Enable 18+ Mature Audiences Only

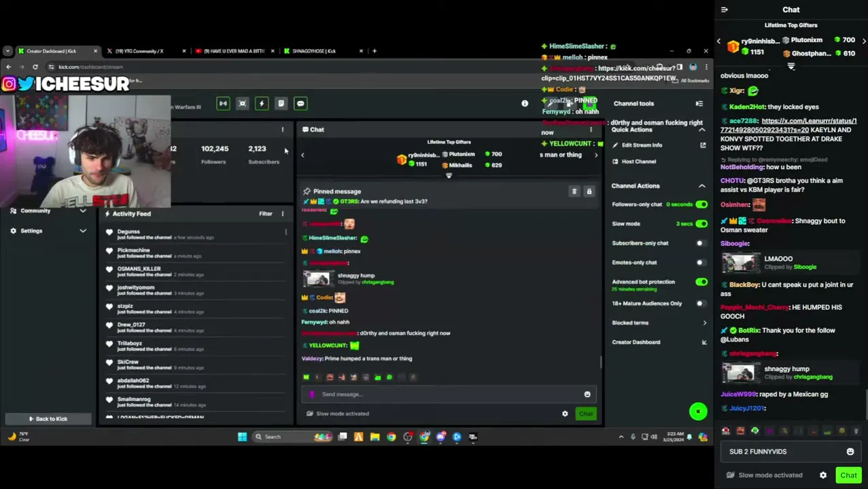tap(701, 304)
